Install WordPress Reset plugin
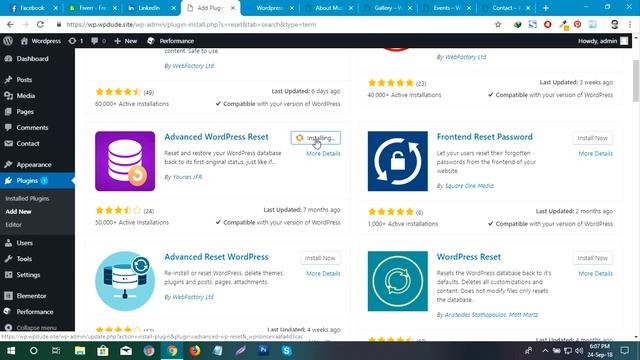The height and width of the screenshot is (360, 640). [593, 258]
